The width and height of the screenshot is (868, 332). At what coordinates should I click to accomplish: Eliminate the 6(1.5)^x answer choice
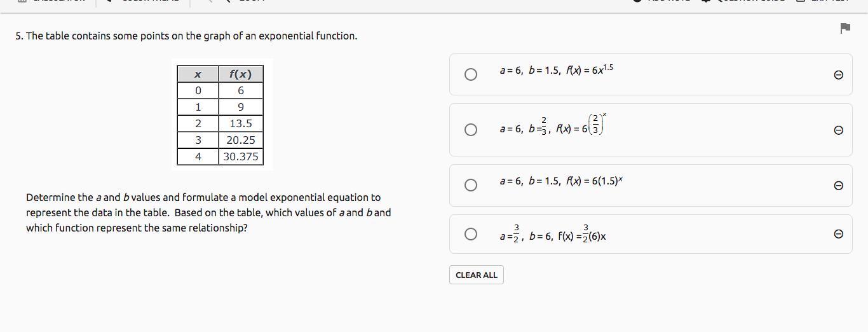click(838, 186)
